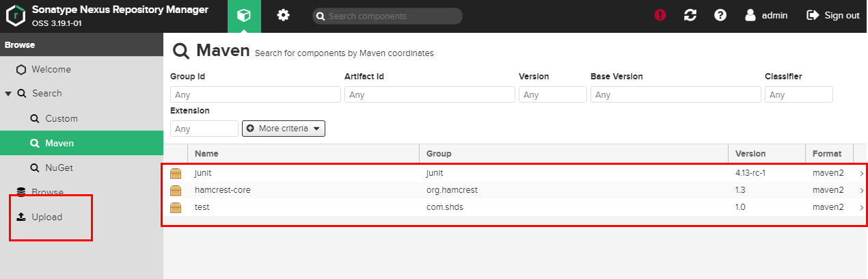Click the Sonatype Nexus logo icon
The height and width of the screenshot is (279, 868).
pos(14,16)
